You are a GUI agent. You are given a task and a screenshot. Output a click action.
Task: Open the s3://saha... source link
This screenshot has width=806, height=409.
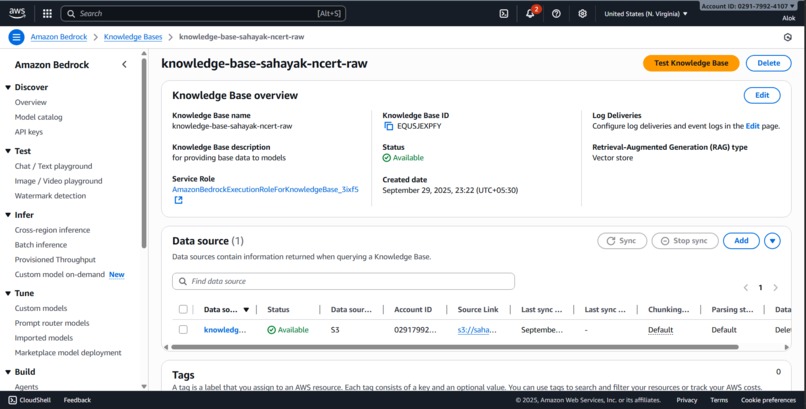click(x=477, y=330)
